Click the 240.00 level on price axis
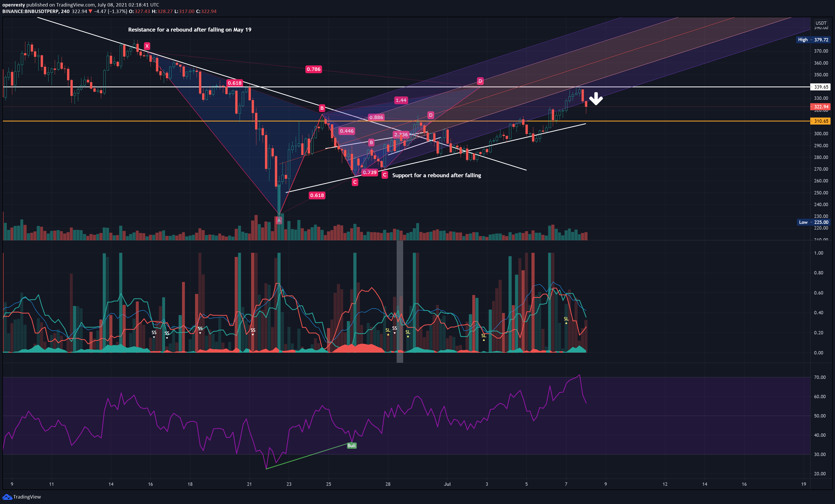The image size is (835, 504). click(821, 204)
